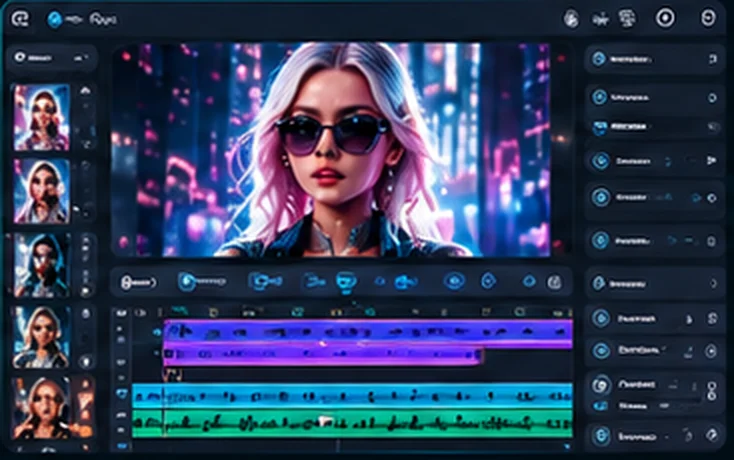Click the S-shaped icon in the eighth right-panel row

click(712, 319)
